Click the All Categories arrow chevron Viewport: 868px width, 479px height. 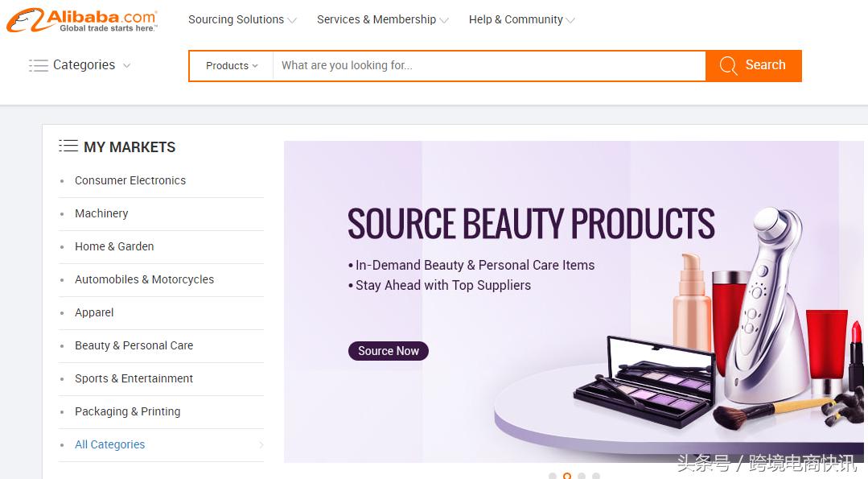pos(261,444)
